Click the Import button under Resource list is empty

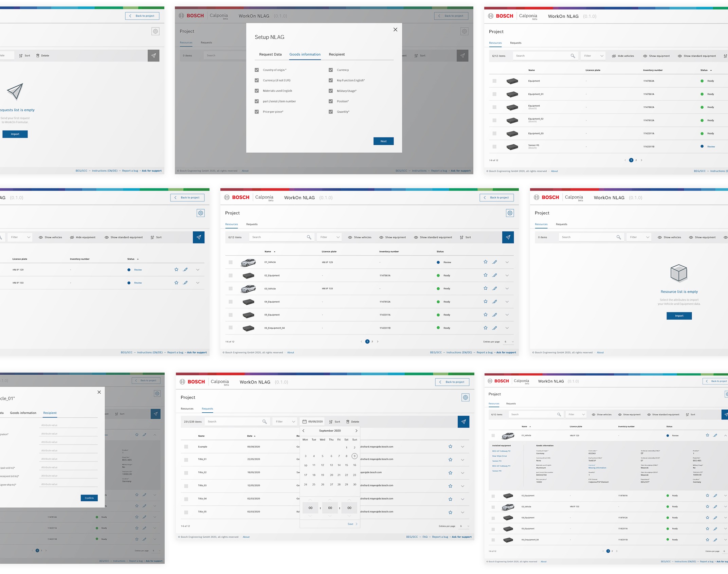[679, 316]
